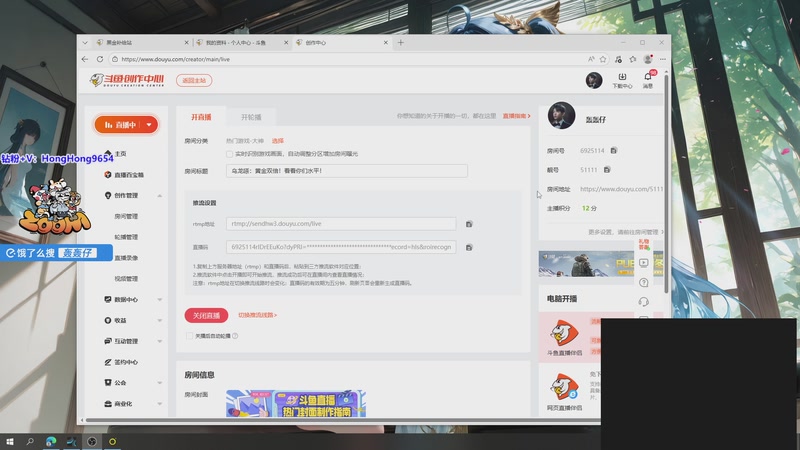This screenshot has height=450, width=800.
Task: Open the room address douyu.com link
Action: click(x=621, y=189)
